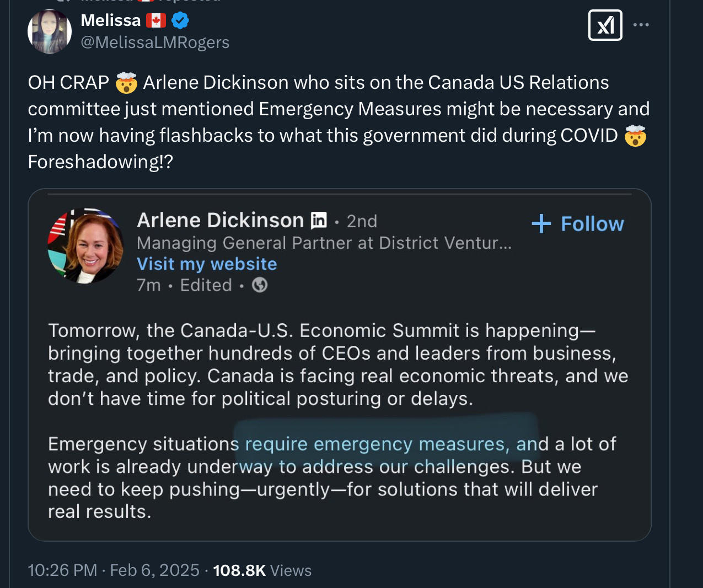Click the Arlene Dickinson name heading

pos(221,220)
